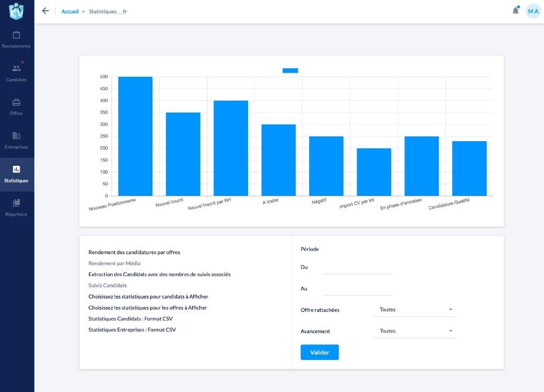Click the Accueil breadcrumb link
This screenshot has width=544, height=392.
coord(70,12)
